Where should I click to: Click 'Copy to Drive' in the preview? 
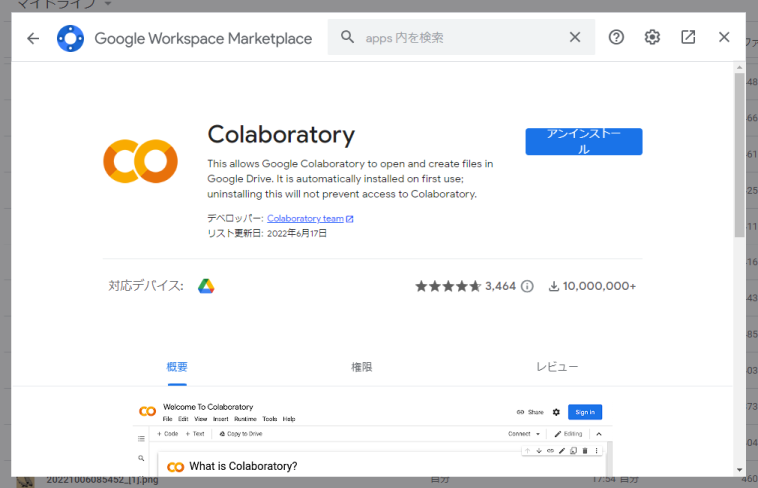(241, 434)
